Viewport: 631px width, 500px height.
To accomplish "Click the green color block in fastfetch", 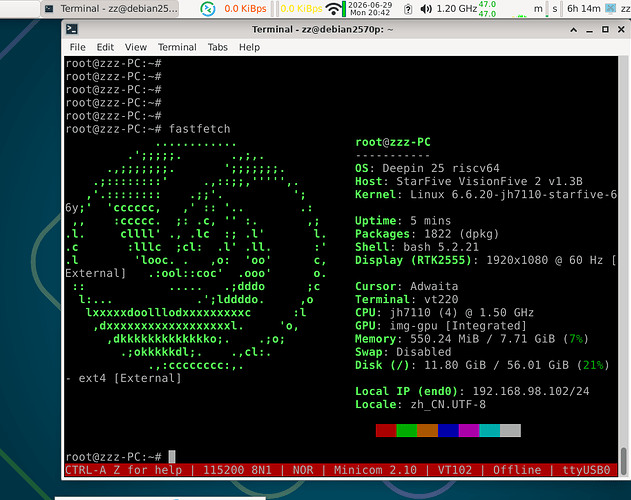I will tap(407, 430).
